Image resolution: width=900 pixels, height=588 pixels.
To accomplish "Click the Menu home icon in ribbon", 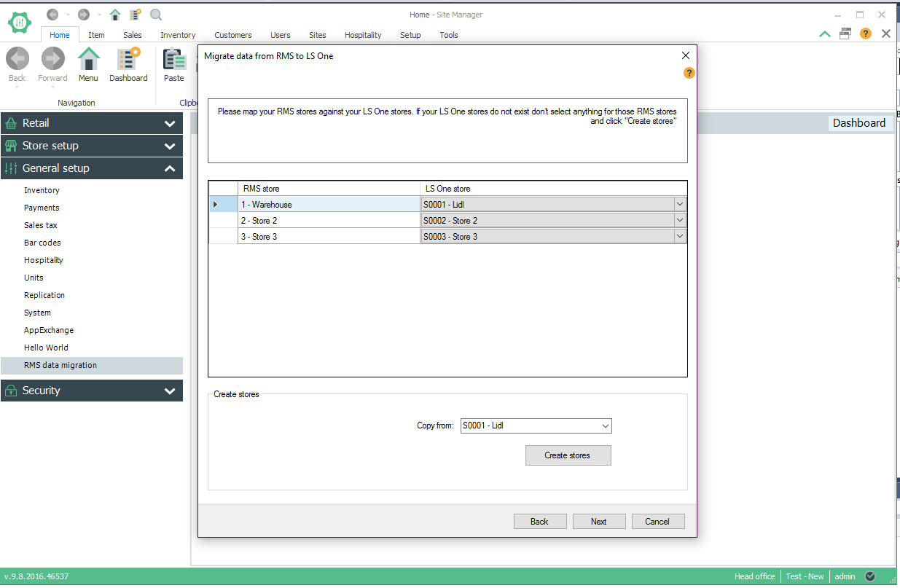I will (88, 60).
